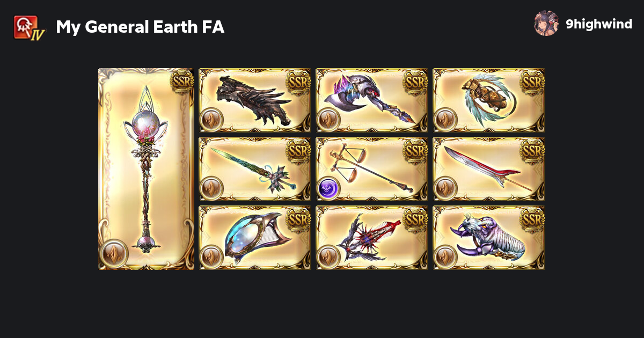Click the earth element icon on the blue harp
The image size is (644, 338).
tap(211, 257)
